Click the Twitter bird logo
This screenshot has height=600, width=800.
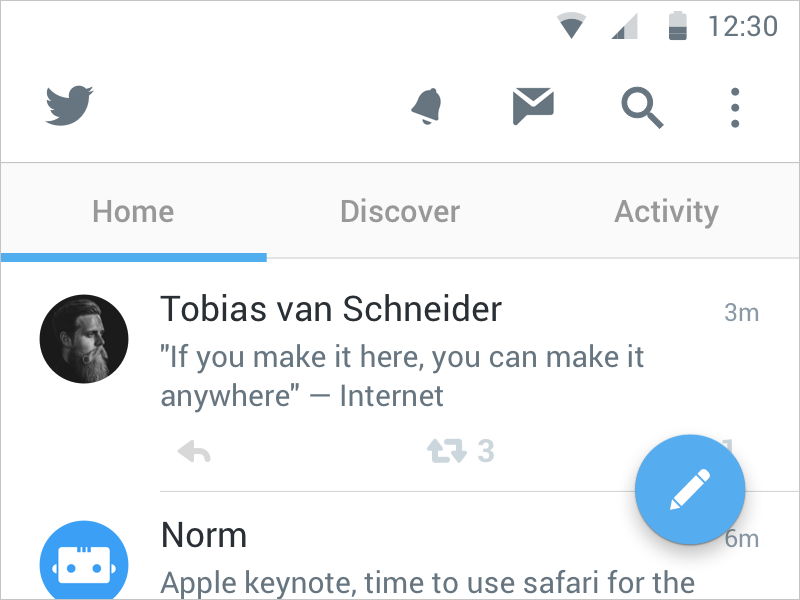coord(67,106)
